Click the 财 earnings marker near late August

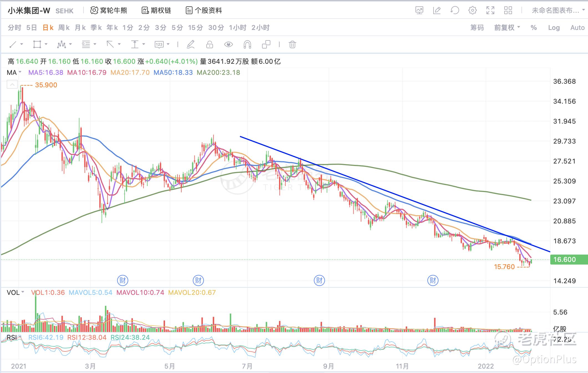(319, 280)
